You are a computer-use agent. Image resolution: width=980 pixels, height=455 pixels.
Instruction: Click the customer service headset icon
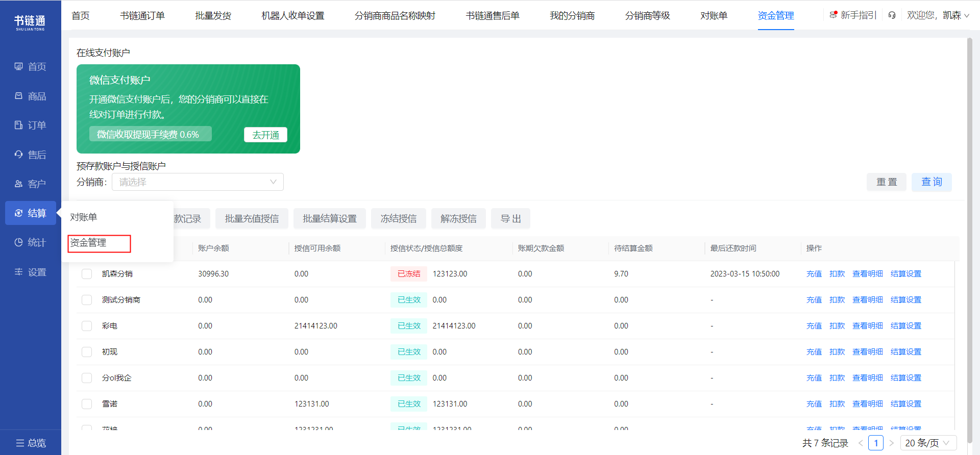point(892,15)
